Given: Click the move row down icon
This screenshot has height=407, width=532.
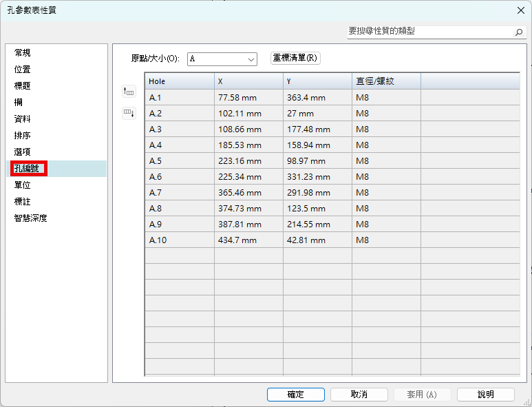Looking at the screenshot, I should click(x=129, y=113).
